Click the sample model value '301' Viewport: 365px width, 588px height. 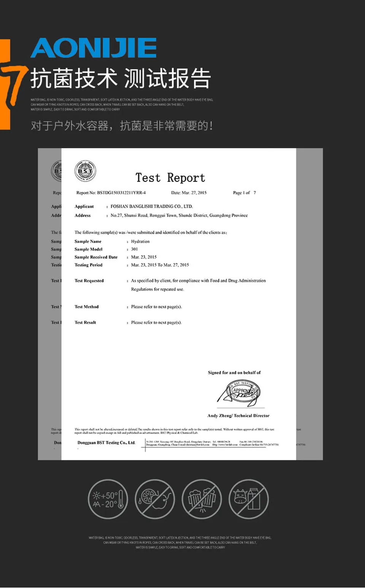[134, 249]
